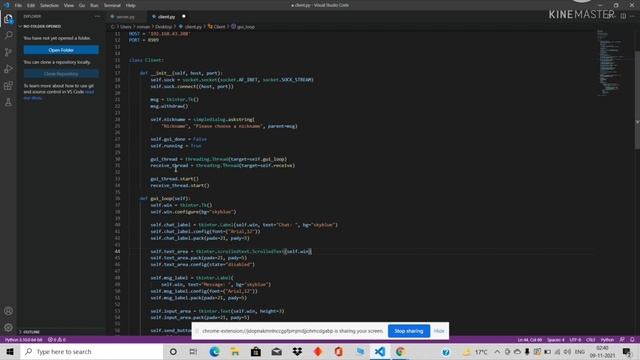Change language mode via Python status item
The height and width of the screenshot is (360, 640).
(607, 340)
